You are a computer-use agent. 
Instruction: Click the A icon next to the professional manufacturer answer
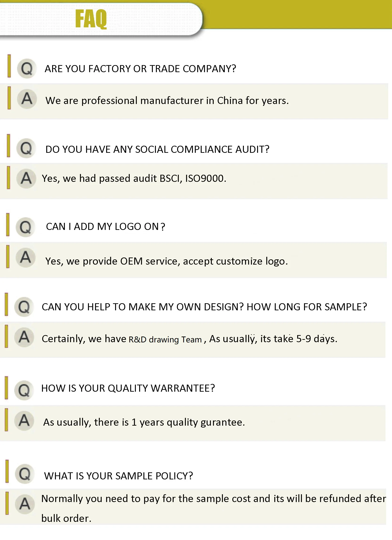pyautogui.click(x=27, y=99)
